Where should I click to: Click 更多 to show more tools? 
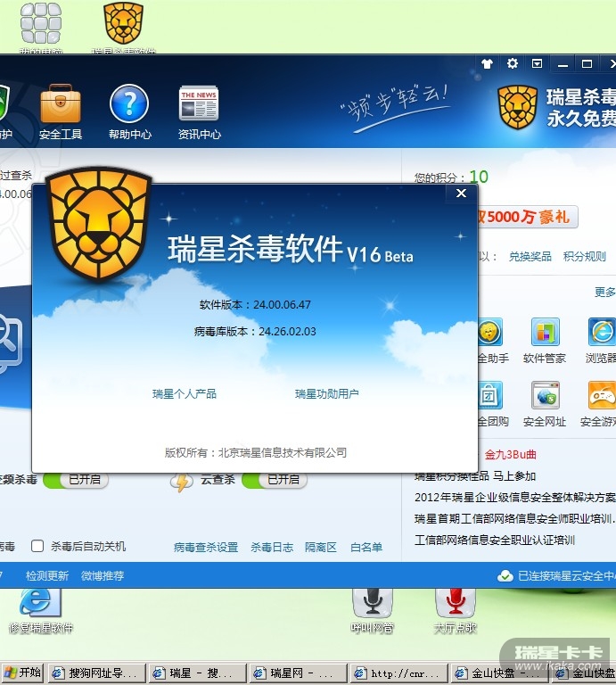pyautogui.click(x=604, y=292)
